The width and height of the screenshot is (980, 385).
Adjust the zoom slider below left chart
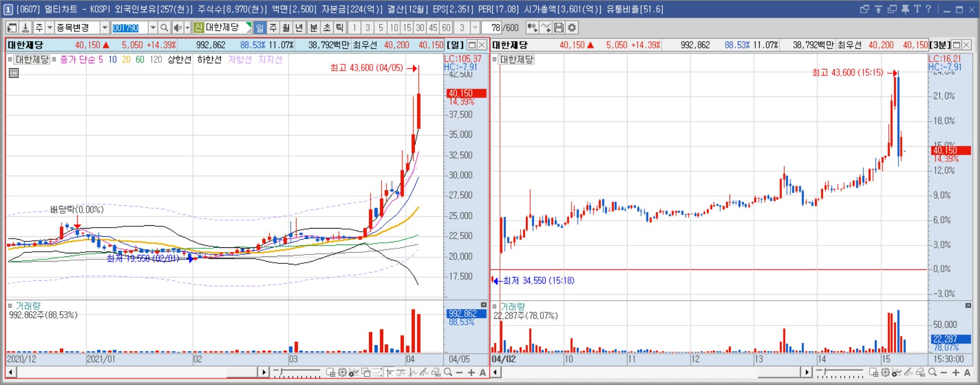tap(297, 373)
